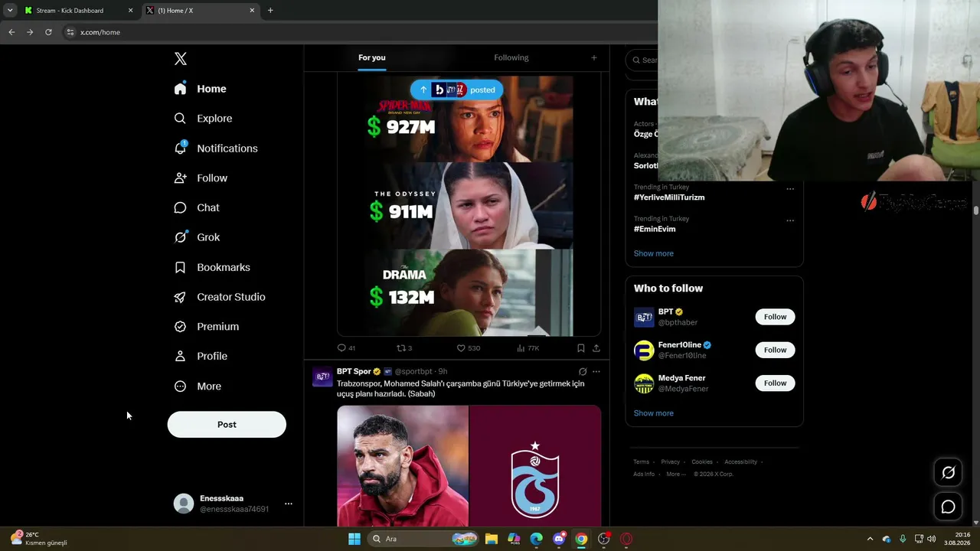
Task: Open the Ads info footer link
Action: click(x=644, y=474)
